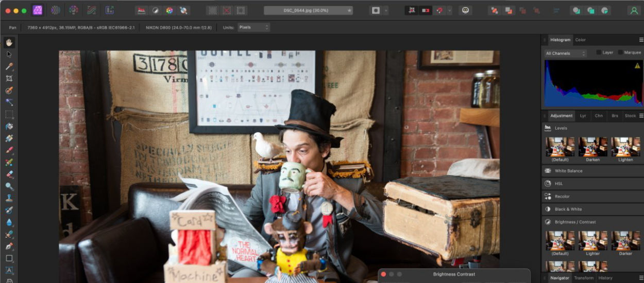Image resolution: width=644 pixels, height=283 pixels.
Task: Enable the Marquee checkbox in Histogram
Action: point(620,52)
